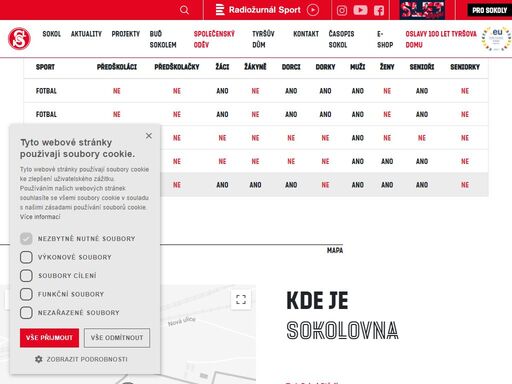
Task: Click the Radiožurnál list menu icon
Action: (220, 10)
